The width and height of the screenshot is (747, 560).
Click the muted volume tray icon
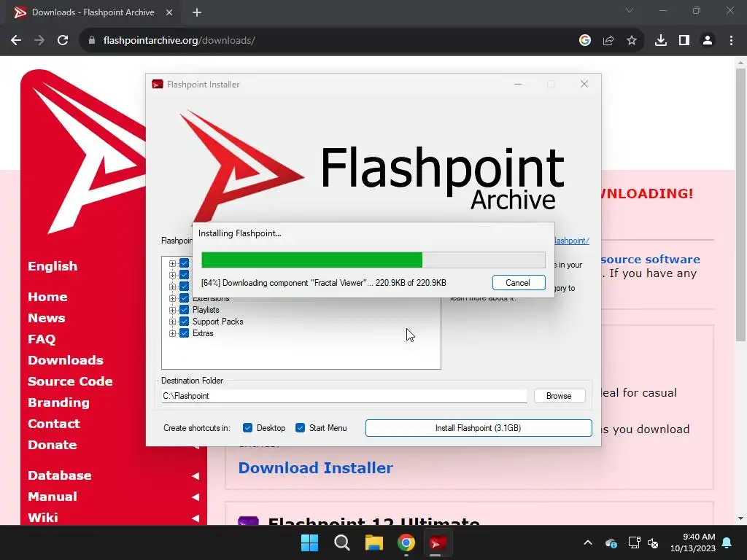point(653,542)
